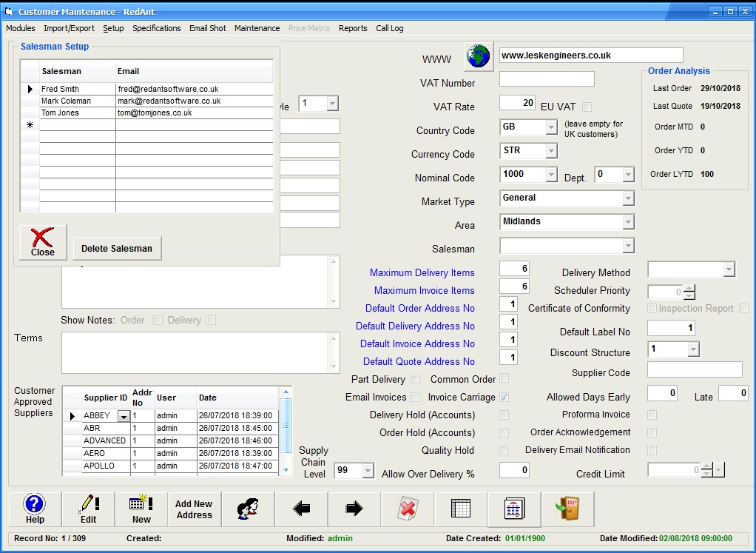
Task: Go to previous record with left arrow
Action: (x=301, y=509)
